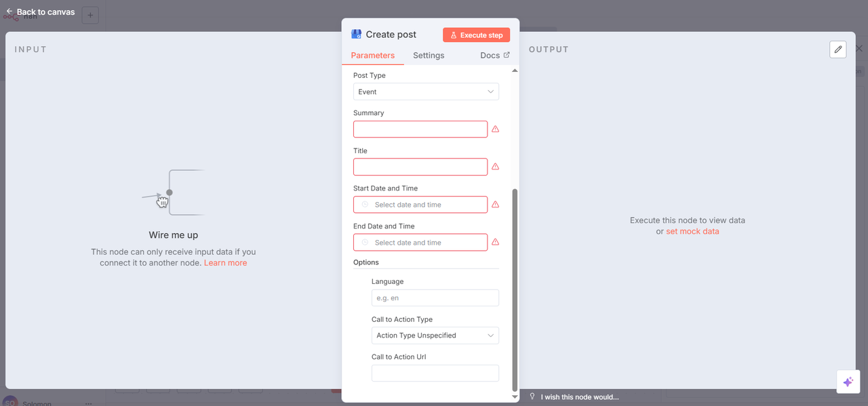Viewport: 868px width, 406px height.
Task: Click the Title input field
Action: 420,167
